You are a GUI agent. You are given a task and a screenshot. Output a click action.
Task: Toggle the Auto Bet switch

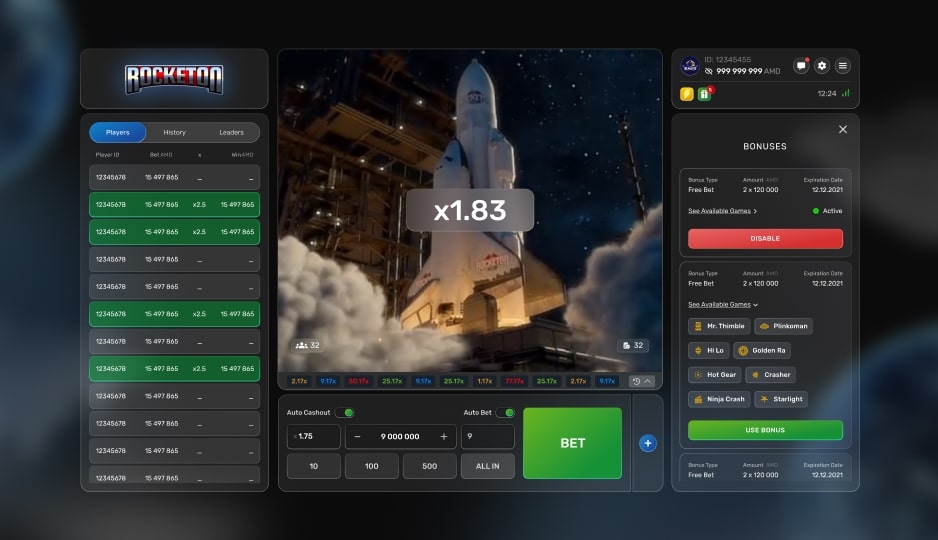505,412
